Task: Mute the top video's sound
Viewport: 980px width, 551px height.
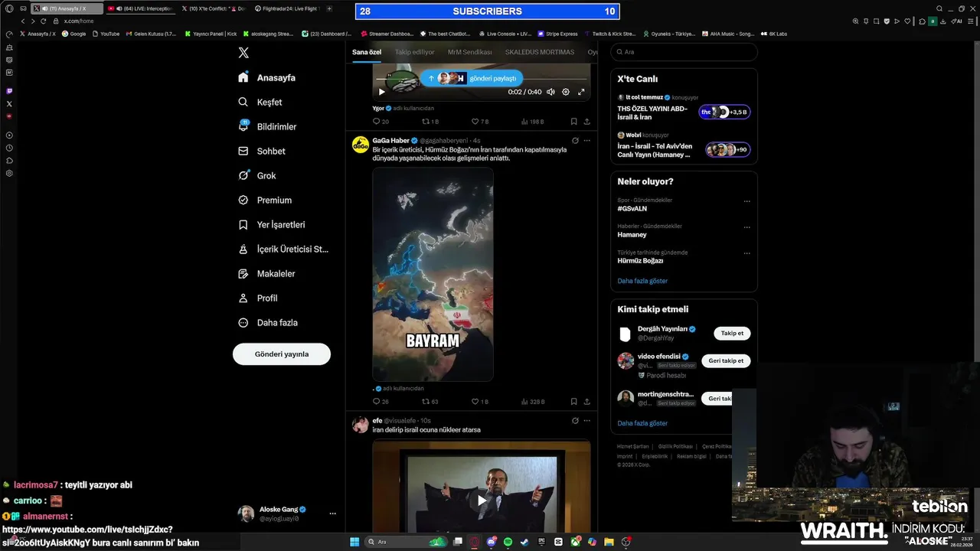Action: (550, 92)
